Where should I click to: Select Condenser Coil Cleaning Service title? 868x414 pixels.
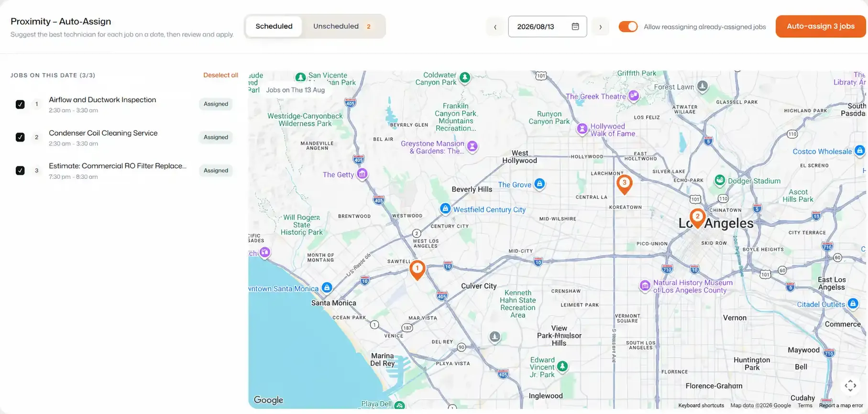coord(103,133)
